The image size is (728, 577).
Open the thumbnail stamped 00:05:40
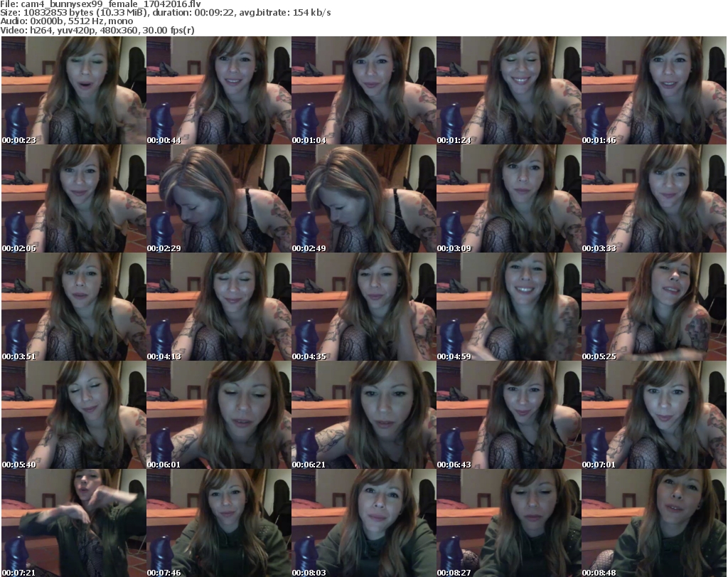(74, 415)
